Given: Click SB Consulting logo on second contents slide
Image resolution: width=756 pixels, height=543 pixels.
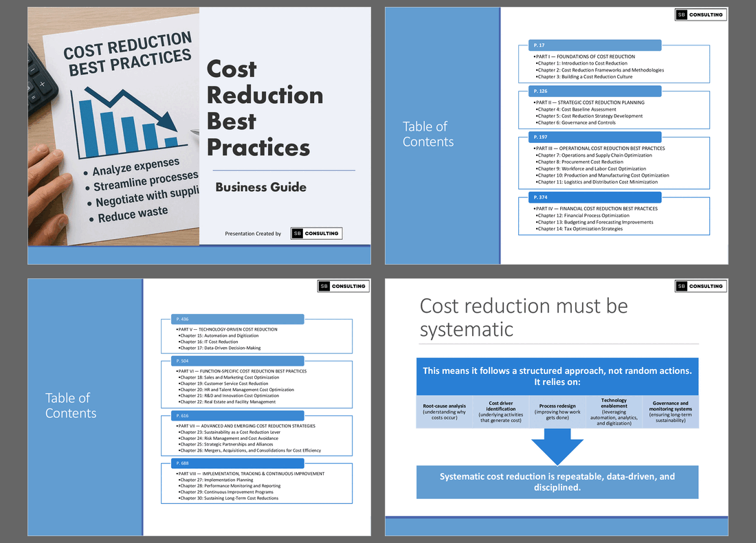Looking at the screenshot, I should [343, 285].
